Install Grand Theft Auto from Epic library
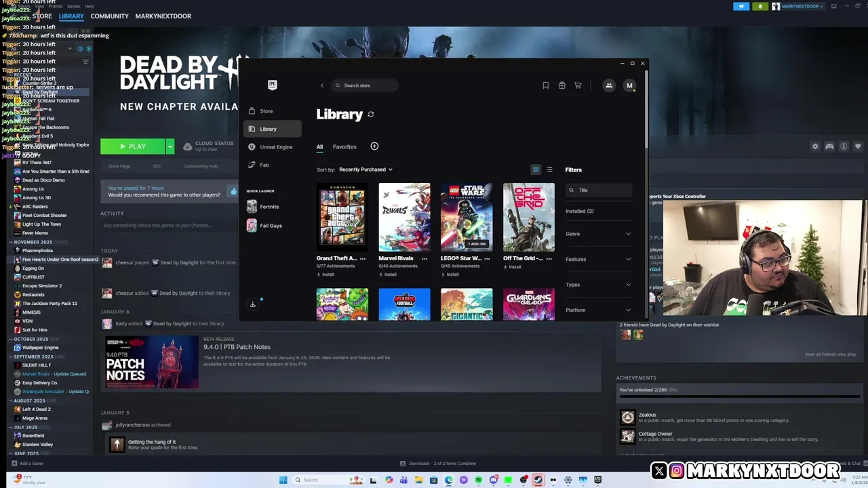The height and width of the screenshot is (488, 868). (x=325, y=274)
